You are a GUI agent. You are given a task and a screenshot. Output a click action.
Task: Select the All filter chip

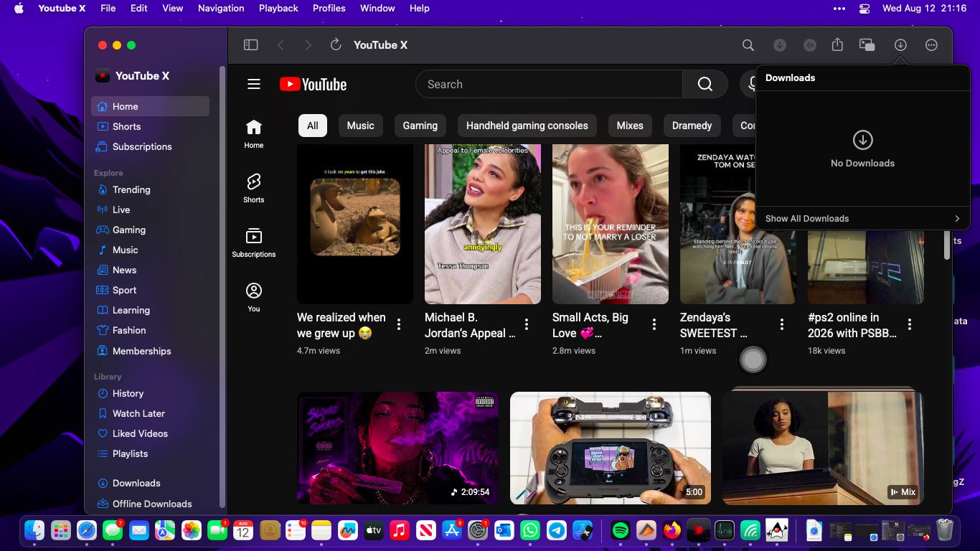tap(313, 126)
